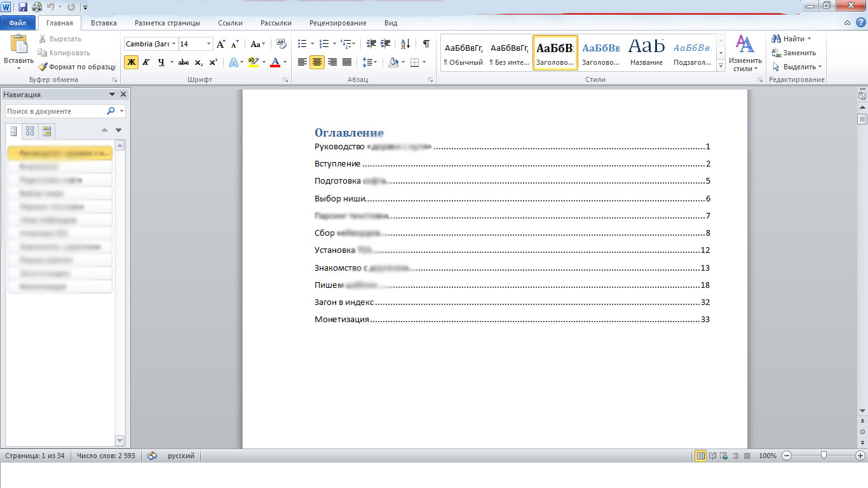Show search results tab in navigation pane
The height and width of the screenshot is (488, 868).
[46, 132]
